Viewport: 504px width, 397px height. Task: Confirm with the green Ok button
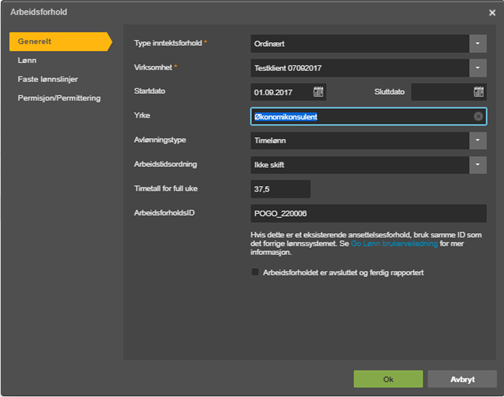coord(388,379)
